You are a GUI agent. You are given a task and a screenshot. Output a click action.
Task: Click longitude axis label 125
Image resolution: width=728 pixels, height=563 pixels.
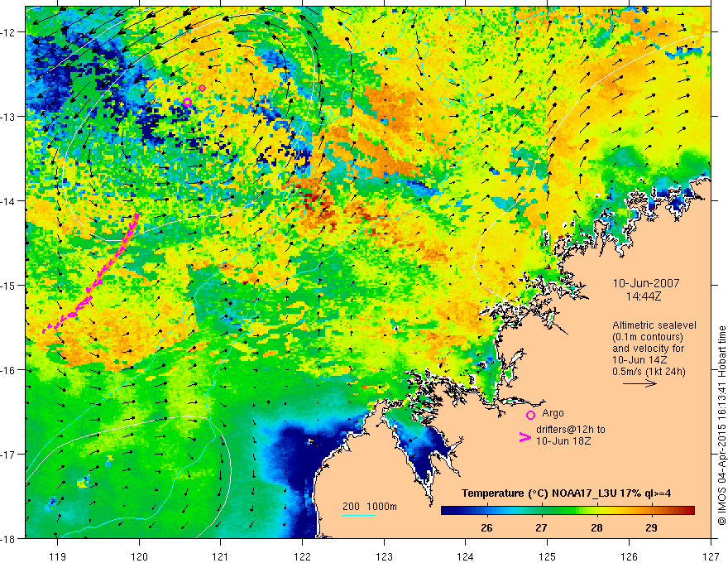[x=548, y=556]
